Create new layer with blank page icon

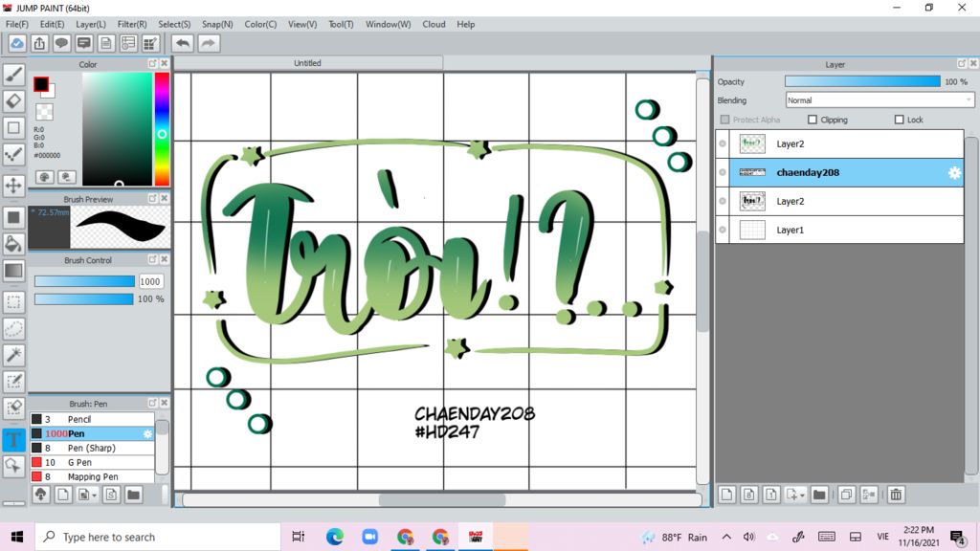pos(727,495)
